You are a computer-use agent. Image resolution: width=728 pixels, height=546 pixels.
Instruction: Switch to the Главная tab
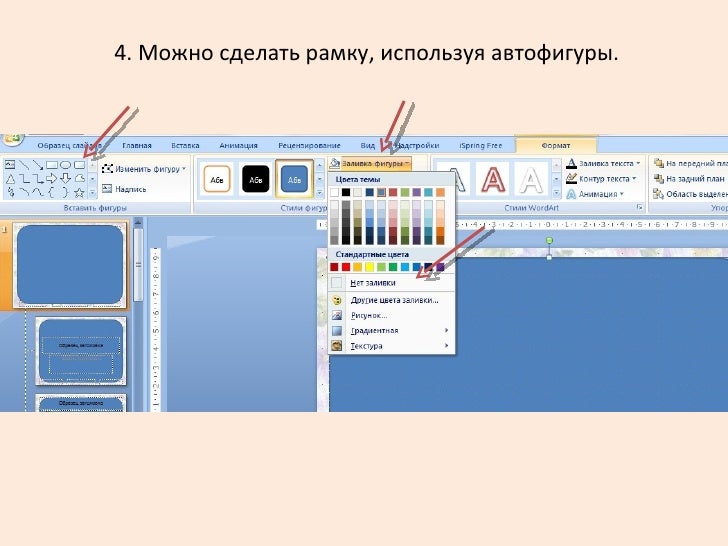136,145
